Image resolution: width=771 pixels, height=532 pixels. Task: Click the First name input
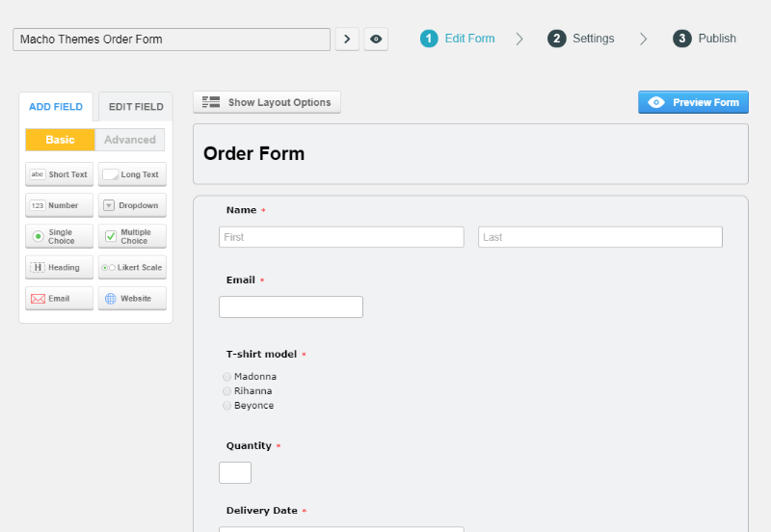(x=341, y=237)
